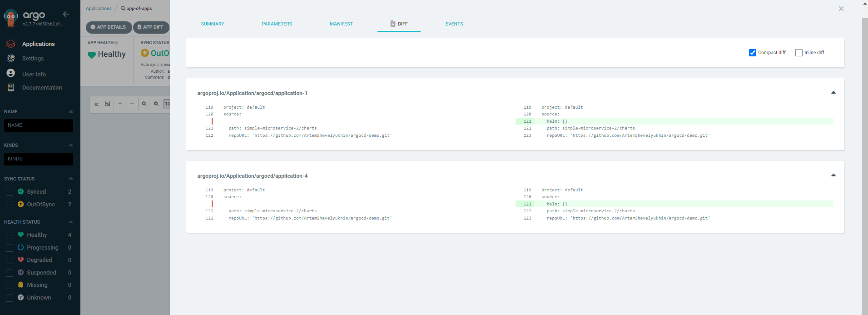
Task: Click the plus expand-nodes icon
Action: (x=120, y=104)
